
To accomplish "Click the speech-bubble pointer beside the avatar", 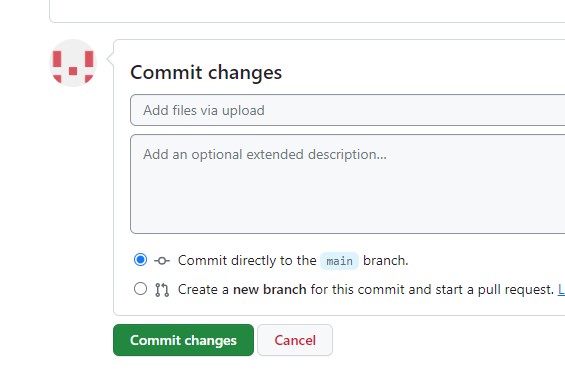I will coord(110,59).
